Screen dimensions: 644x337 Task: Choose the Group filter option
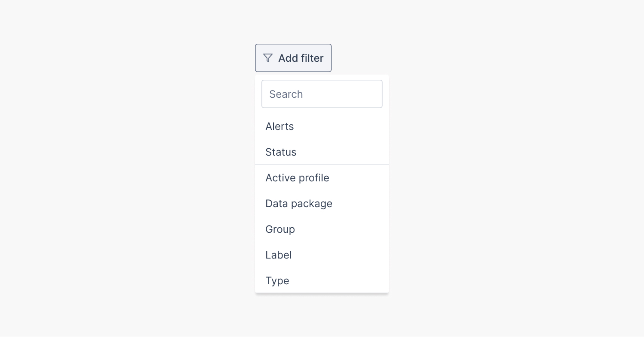[280, 229]
